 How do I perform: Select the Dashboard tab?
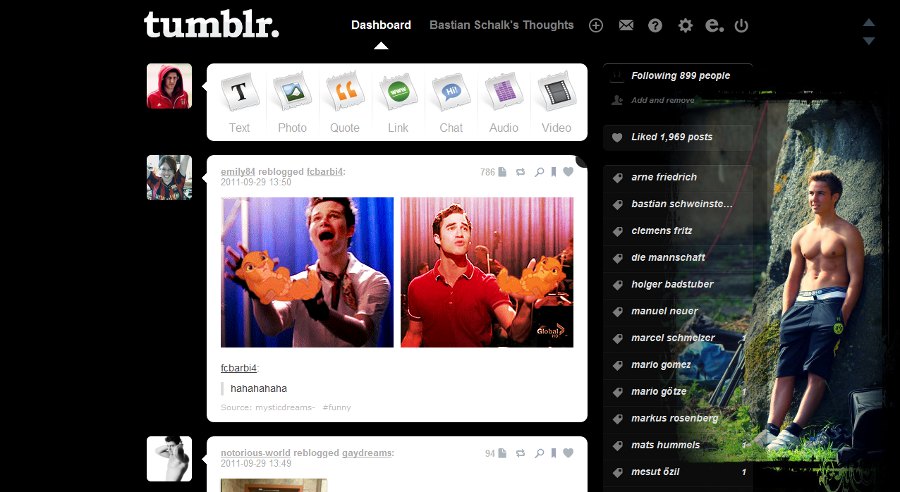coord(381,25)
